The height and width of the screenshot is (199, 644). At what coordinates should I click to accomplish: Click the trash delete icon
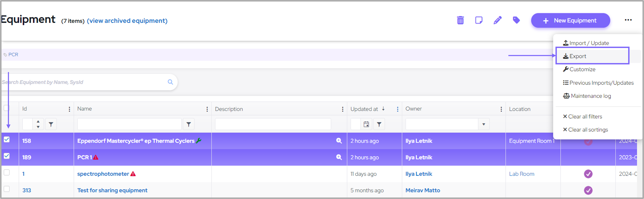tap(460, 20)
